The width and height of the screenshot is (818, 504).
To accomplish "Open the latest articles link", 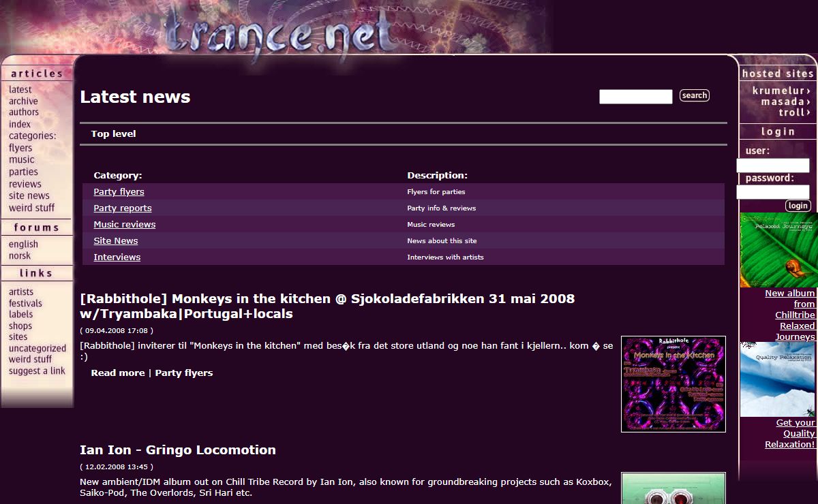I will coord(20,89).
